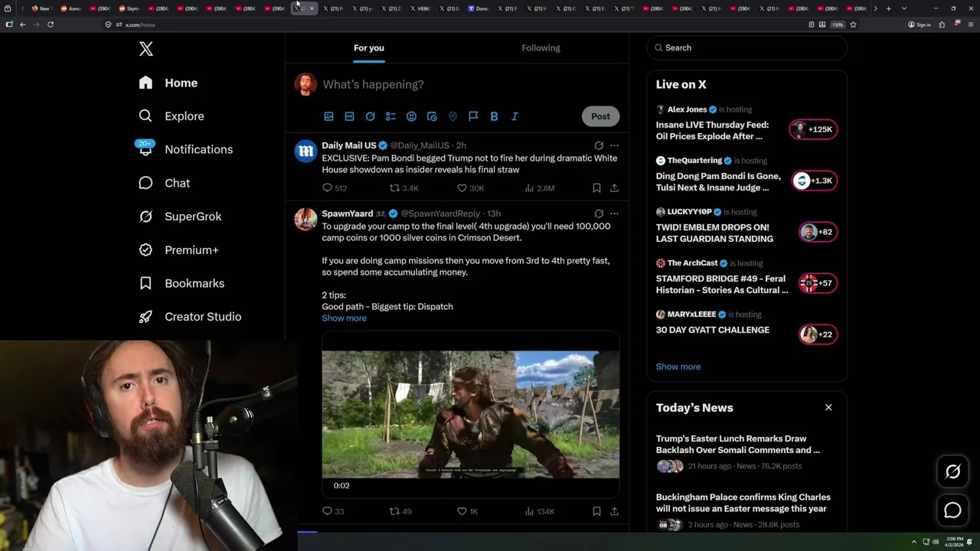Repost the SpawnYaard post
The height and width of the screenshot is (551, 980).
(400, 511)
